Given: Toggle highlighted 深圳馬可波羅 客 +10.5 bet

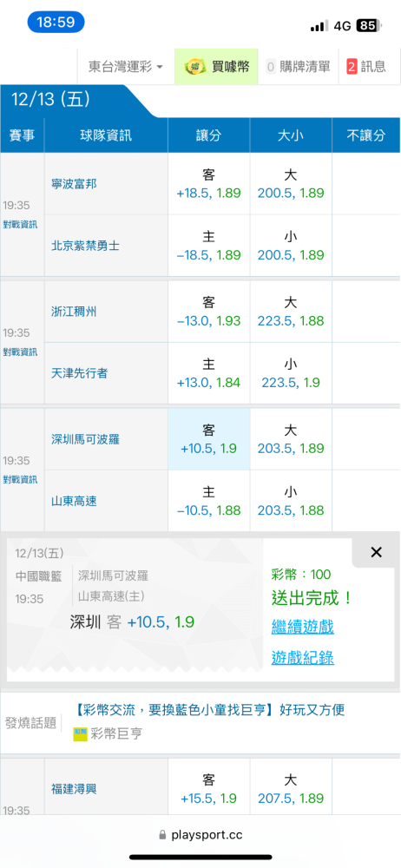Looking at the screenshot, I should [x=209, y=439].
